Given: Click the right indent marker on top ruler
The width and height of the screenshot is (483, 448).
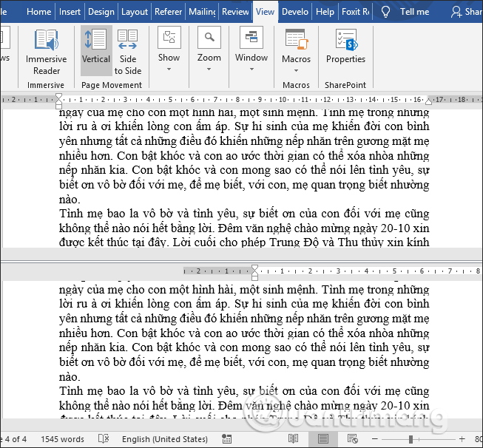Looking at the screenshot, I should 428,101.
